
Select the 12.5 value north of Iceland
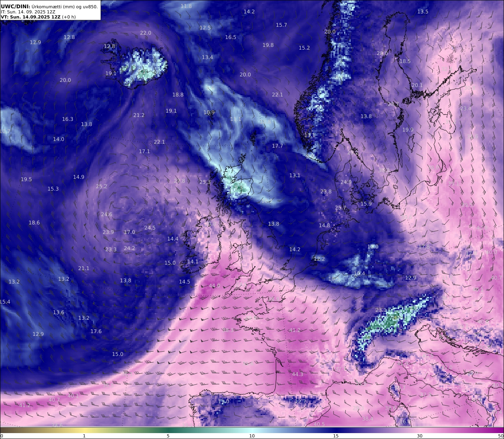pyautogui.click(x=205, y=28)
